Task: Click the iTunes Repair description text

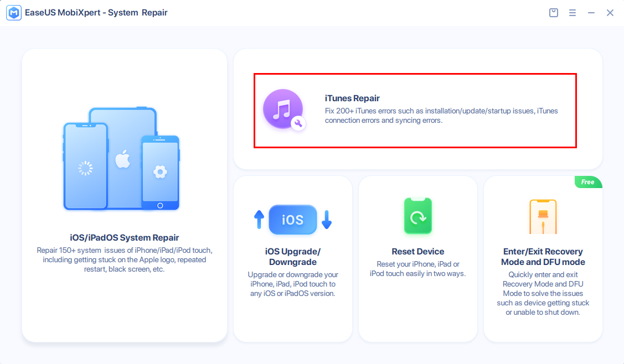Action: (x=441, y=116)
